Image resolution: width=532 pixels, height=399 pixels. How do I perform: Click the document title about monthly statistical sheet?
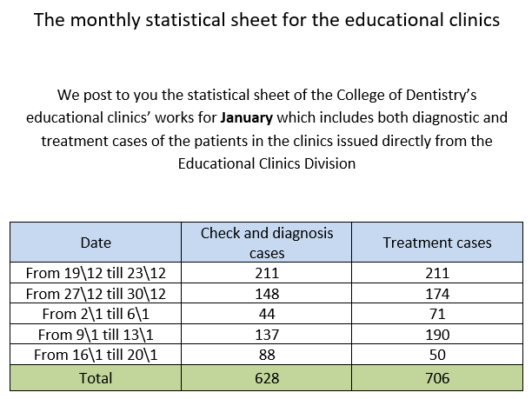point(266,19)
